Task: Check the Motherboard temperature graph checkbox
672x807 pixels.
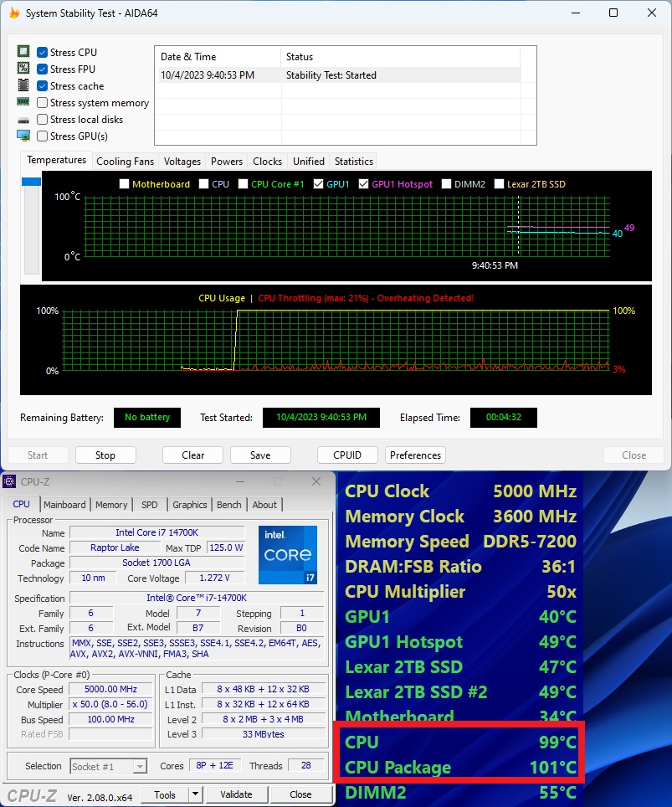Action: [x=124, y=183]
